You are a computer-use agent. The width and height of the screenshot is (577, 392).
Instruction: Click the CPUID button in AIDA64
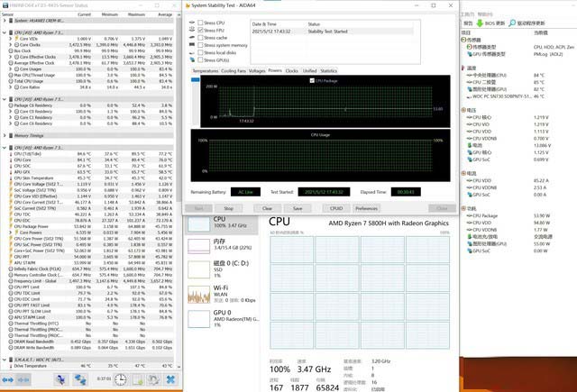click(336, 208)
